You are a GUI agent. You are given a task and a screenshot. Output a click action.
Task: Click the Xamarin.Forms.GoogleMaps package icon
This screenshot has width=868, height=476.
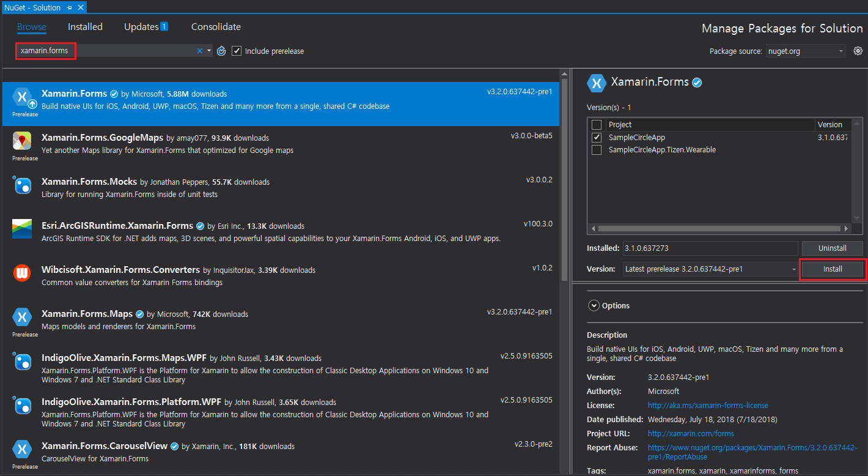(x=22, y=141)
